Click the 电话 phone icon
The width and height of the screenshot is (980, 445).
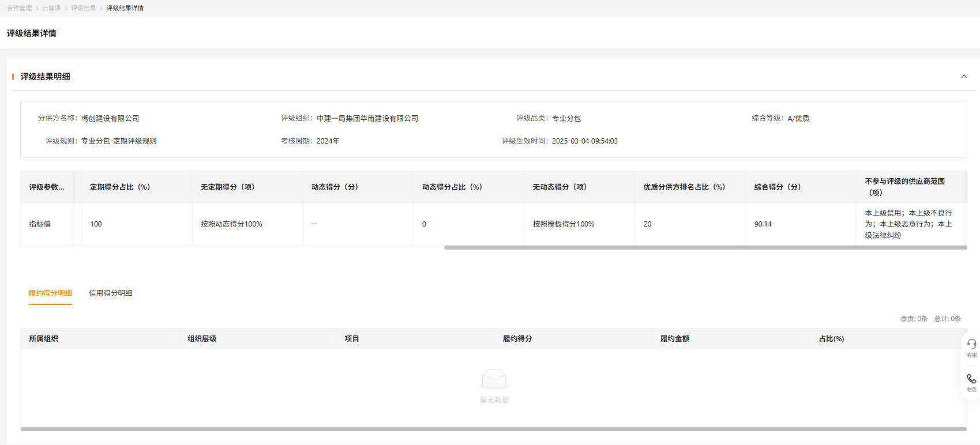click(x=971, y=379)
